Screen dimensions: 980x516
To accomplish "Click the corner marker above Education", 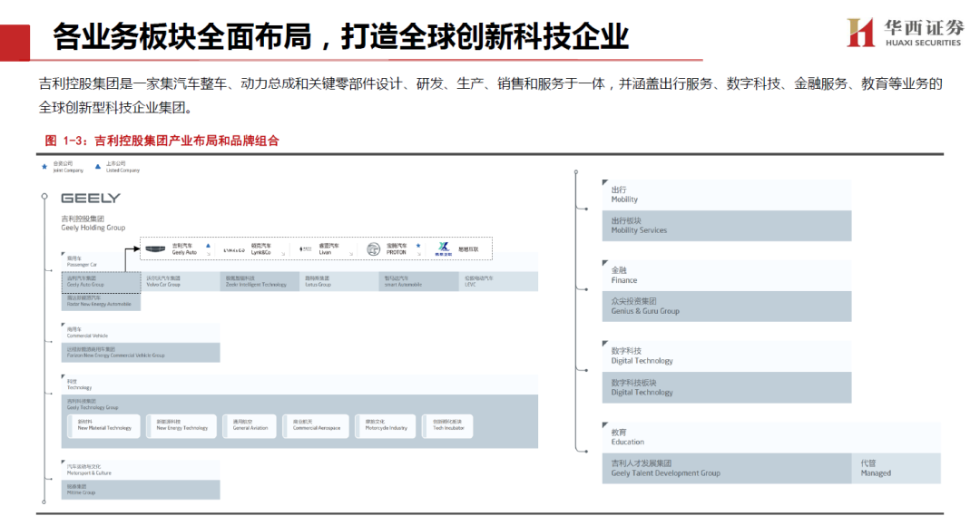I will coord(605,424).
